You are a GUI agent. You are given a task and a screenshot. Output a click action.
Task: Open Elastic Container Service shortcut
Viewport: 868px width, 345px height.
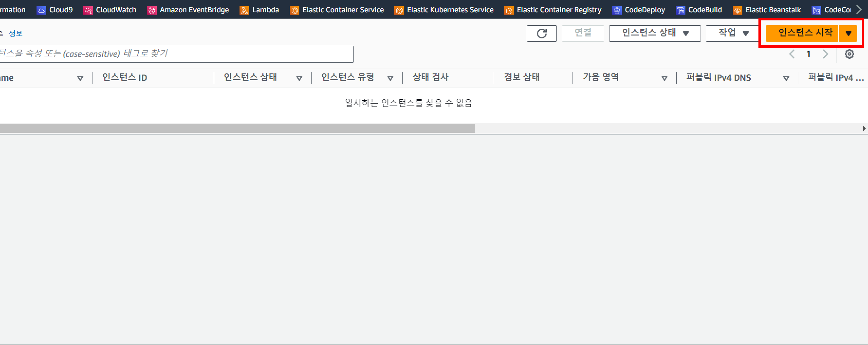point(337,10)
